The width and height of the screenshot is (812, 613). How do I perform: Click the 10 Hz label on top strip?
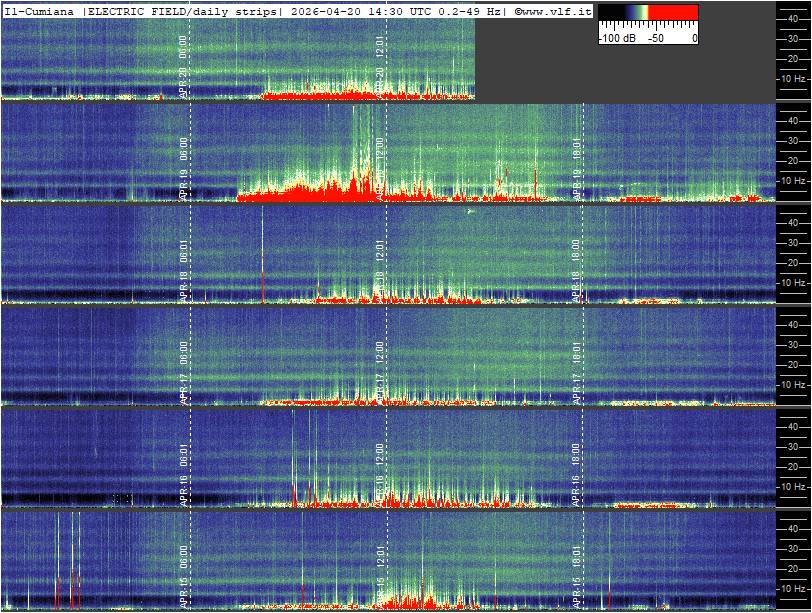(x=793, y=78)
